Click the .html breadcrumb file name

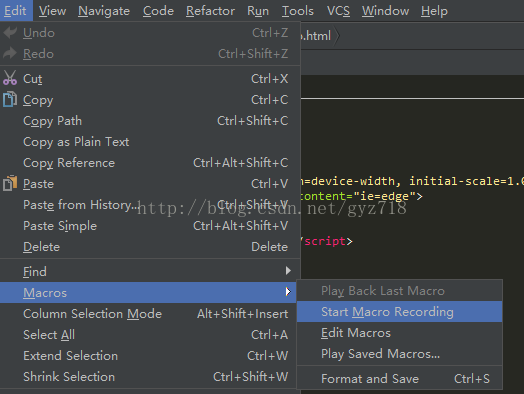point(315,35)
